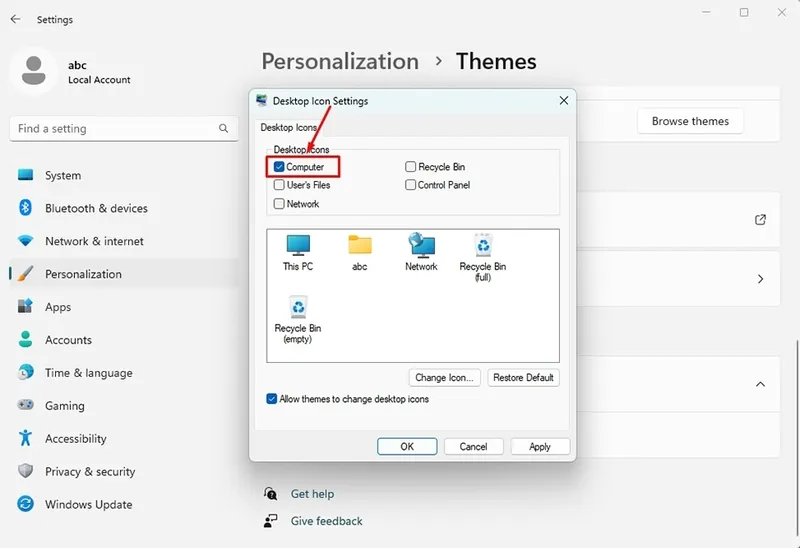Screen dimensions: 800x548
Task: Click the Get help link
Action: coord(312,494)
